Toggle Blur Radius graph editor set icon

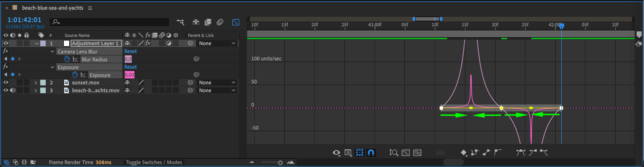point(75,59)
